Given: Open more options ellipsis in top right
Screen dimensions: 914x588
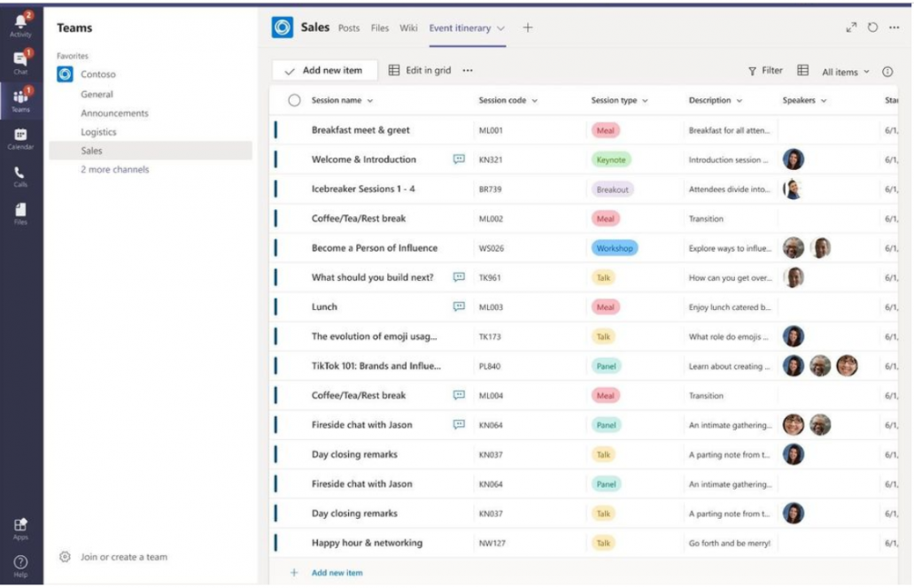Looking at the screenshot, I should (x=895, y=27).
